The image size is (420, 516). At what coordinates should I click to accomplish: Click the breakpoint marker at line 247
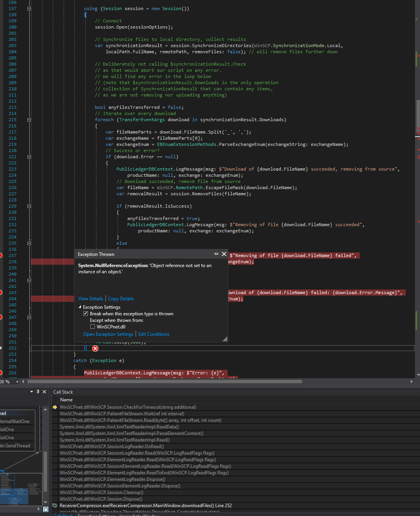[x=1, y=317]
